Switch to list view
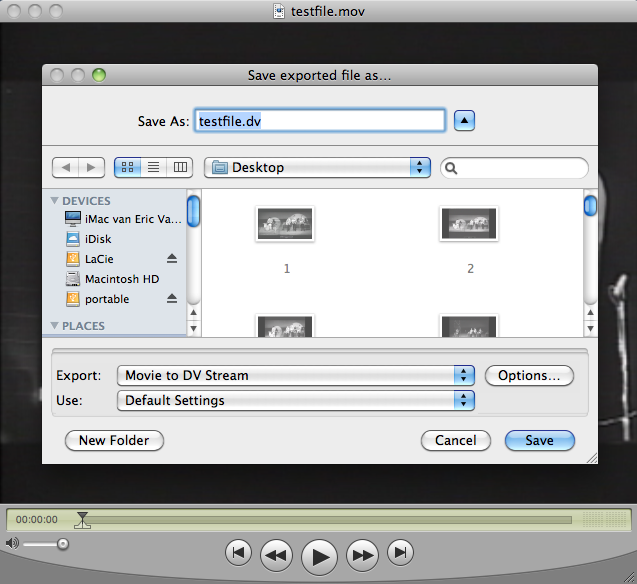The image size is (637, 584). pyautogui.click(x=154, y=167)
